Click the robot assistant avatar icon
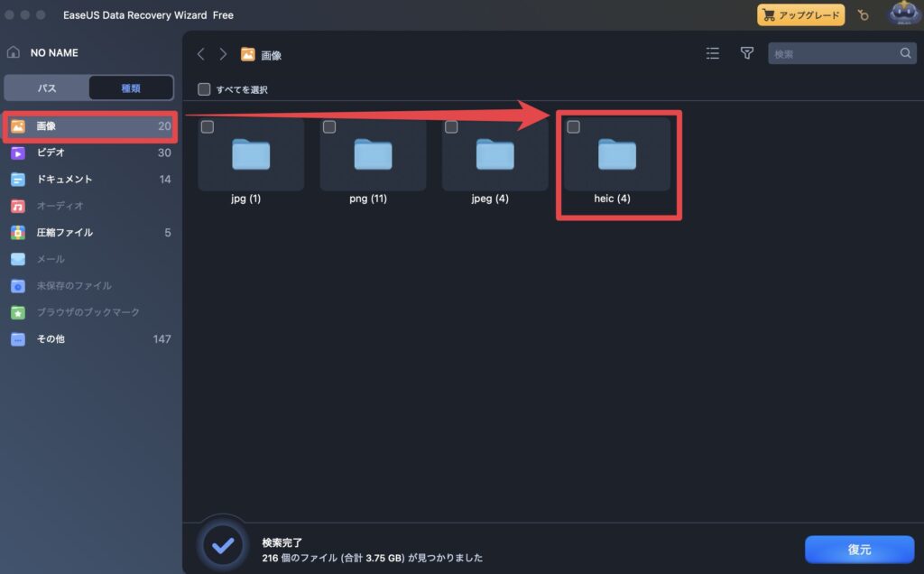This screenshot has width=924, height=574. [903, 14]
